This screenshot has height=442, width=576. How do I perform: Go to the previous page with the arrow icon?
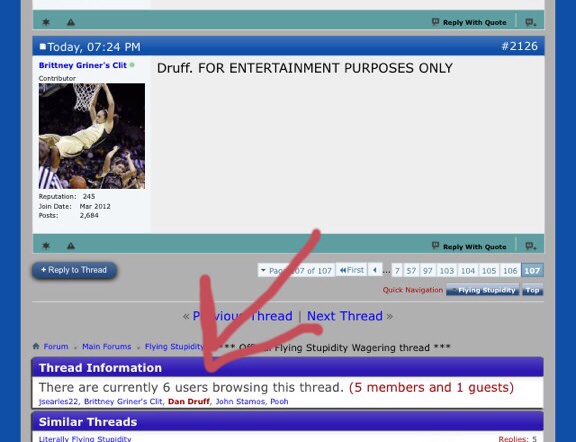pyautogui.click(x=375, y=270)
